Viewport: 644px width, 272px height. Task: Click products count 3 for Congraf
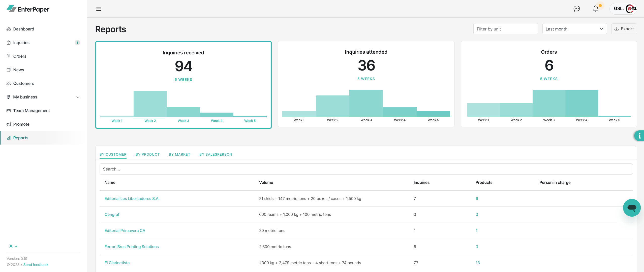point(477,215)
